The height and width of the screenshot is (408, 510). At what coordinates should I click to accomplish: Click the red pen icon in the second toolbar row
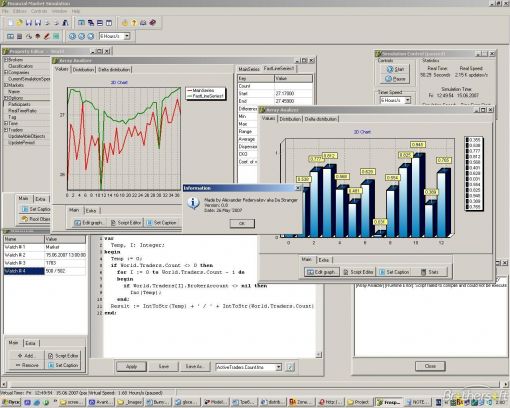pyautogui.click(x=47, y=36)
